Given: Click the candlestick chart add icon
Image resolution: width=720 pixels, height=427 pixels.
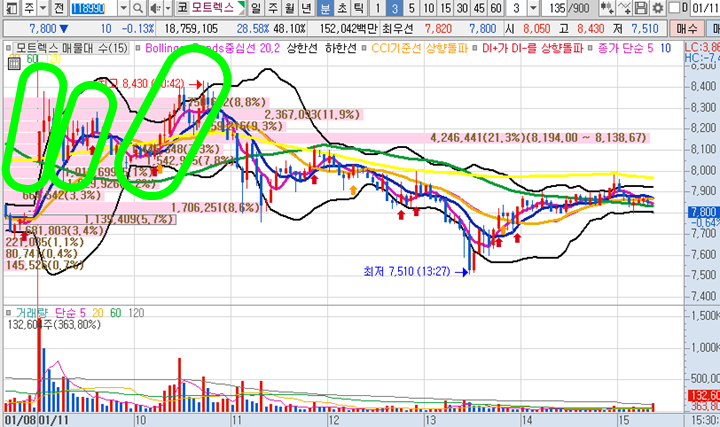Looking at the screenshot, I should click(607, 8).
